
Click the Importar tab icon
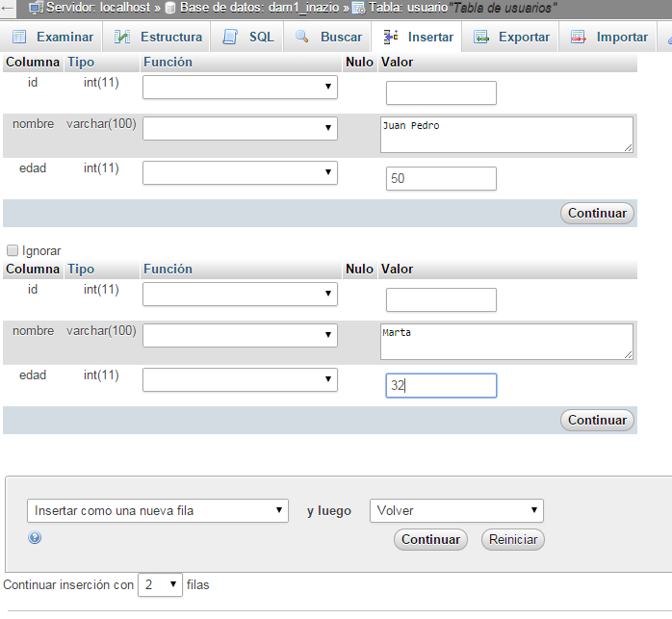point(579,37)
